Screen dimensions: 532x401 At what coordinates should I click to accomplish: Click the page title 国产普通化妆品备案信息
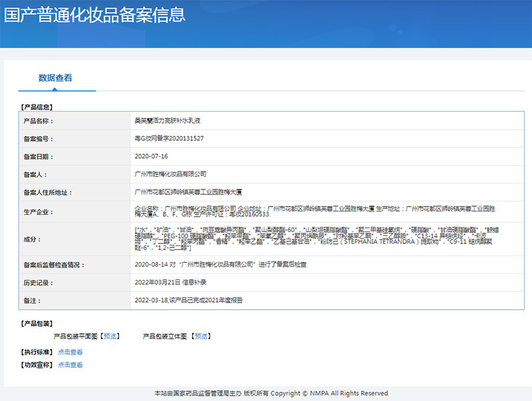pos(94,15)
